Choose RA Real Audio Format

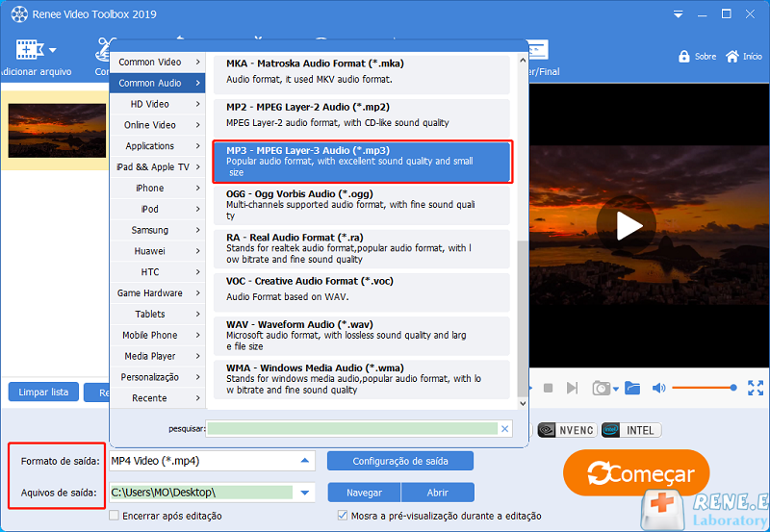click(x=362, y=248)
